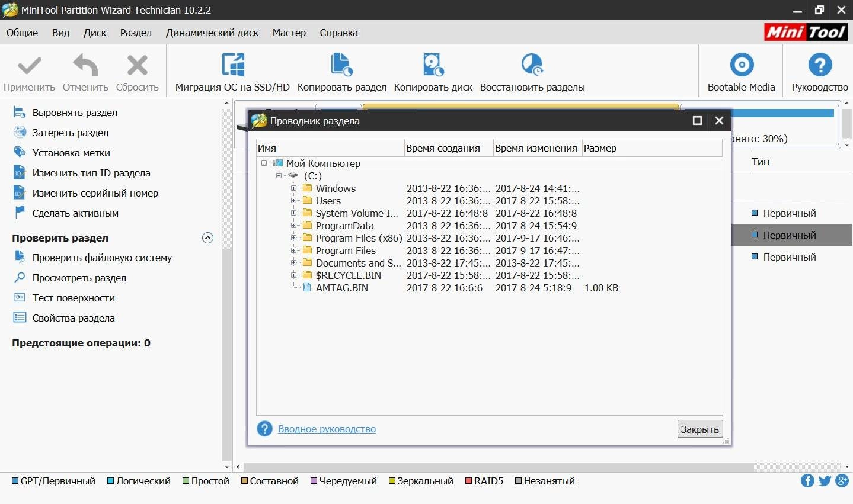Select the highlighted Первичный row
The image size is (853, 504).
[x=792, y=235]
